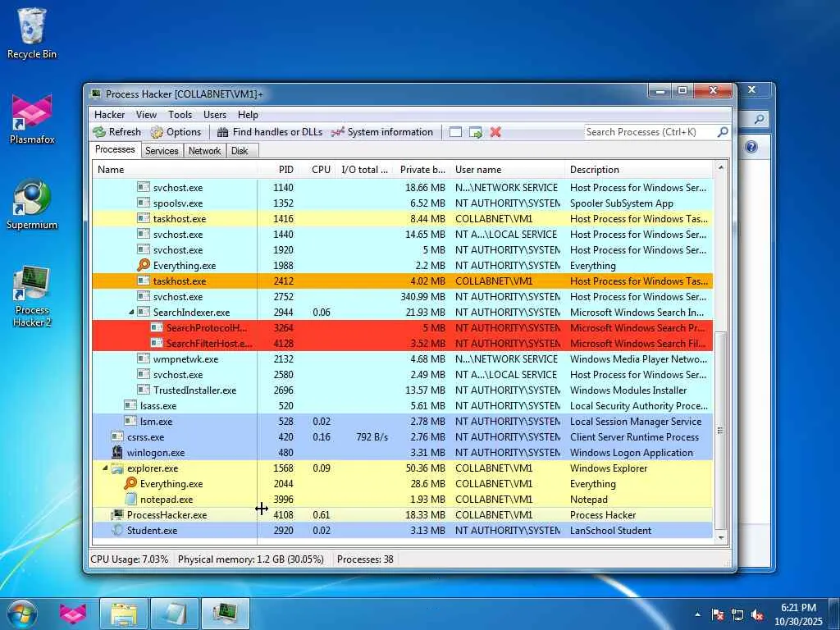840x630 pixels.
Task: Click the vertical scrollbar thumb
Action: 720,430
